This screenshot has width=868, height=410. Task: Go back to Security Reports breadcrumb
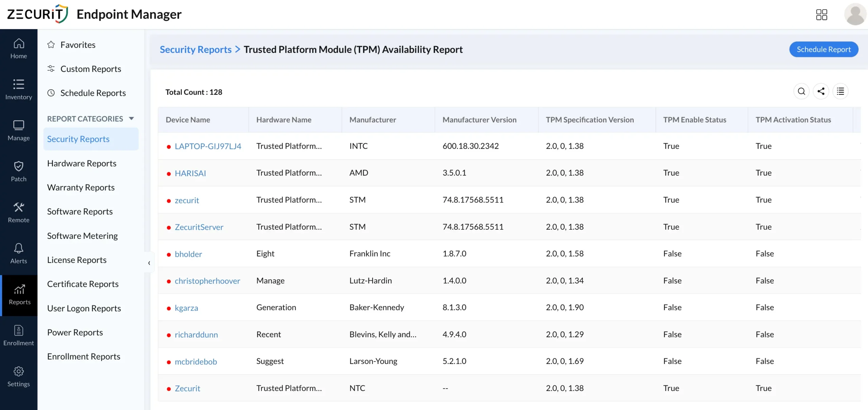(x=196, y=49)
